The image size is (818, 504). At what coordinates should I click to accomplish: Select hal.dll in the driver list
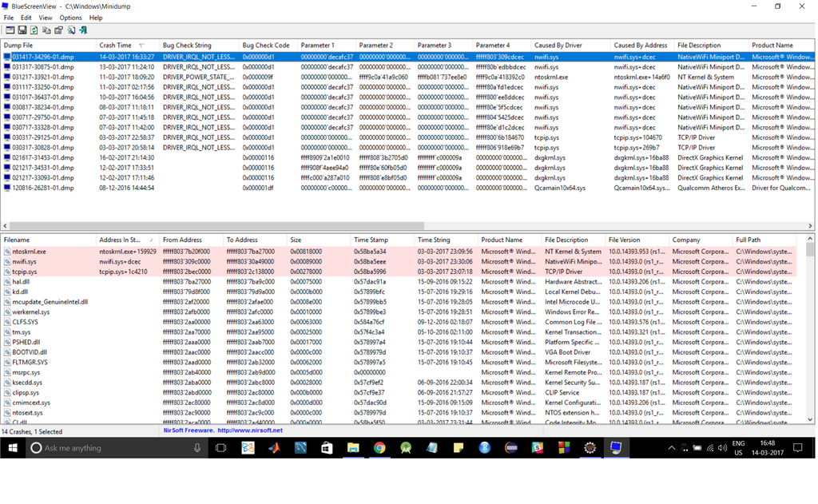21,282
